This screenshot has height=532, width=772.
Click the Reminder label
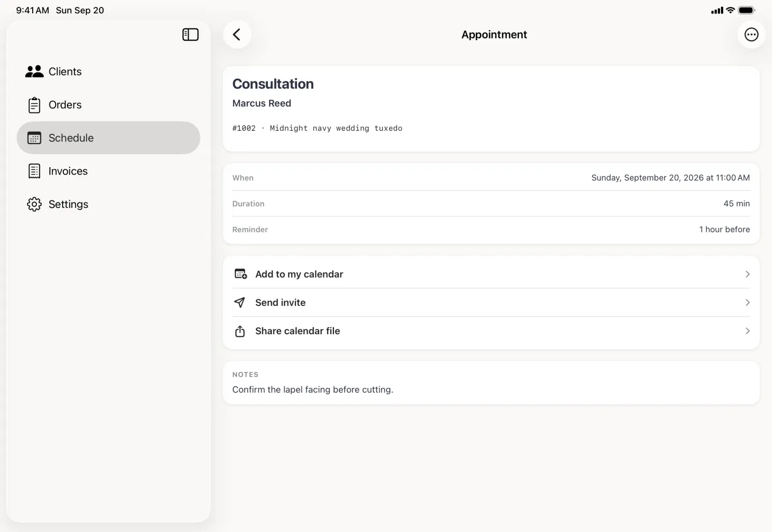click(250, 229)
